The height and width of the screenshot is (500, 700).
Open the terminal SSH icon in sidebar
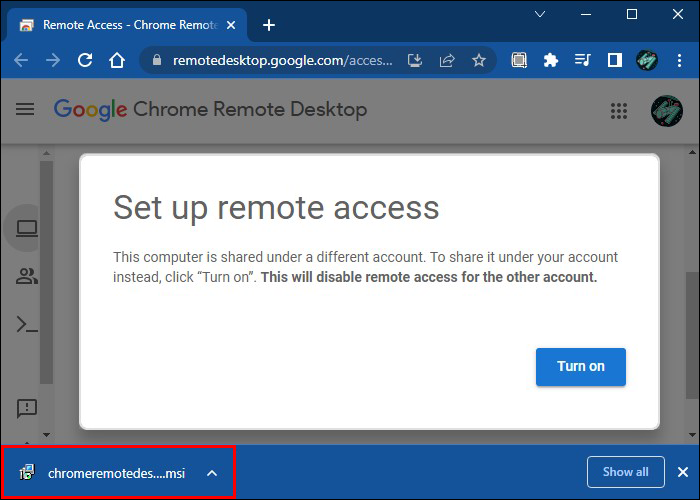pyautogui.click(x=27, y=324)
